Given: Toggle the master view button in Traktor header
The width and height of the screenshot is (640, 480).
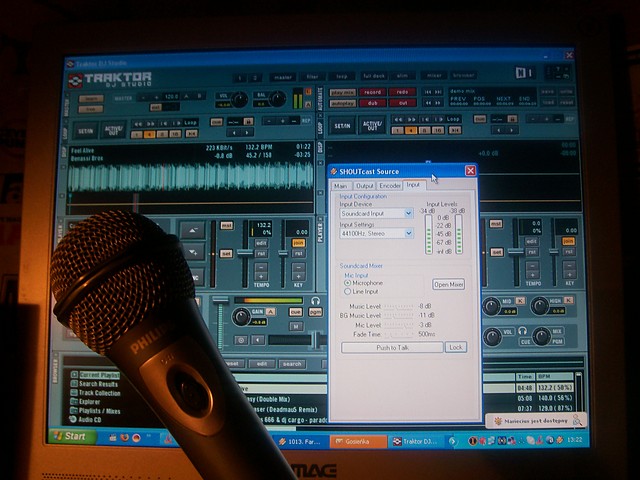Looking at the screenshot, I should [x=282, y=77].
